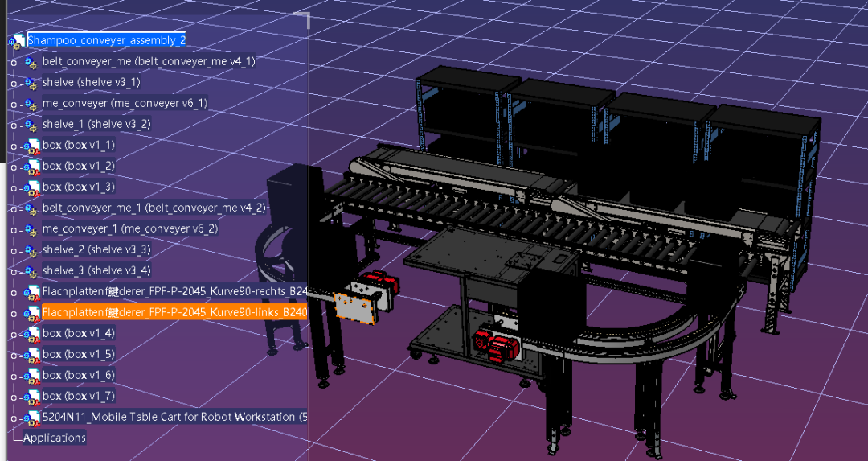Click the shelve_1 (shelve v3_2) component icon
868x461 pixels.
[x=31, y=126]
